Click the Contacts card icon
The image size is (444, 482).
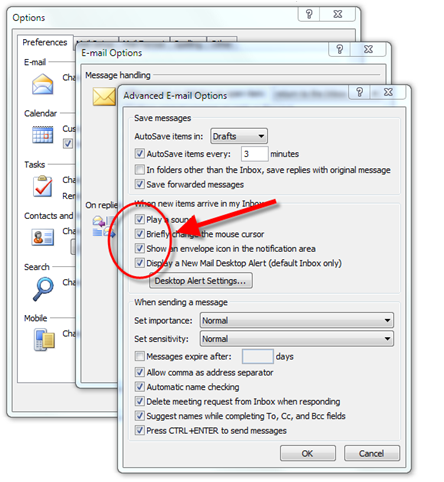43,237
